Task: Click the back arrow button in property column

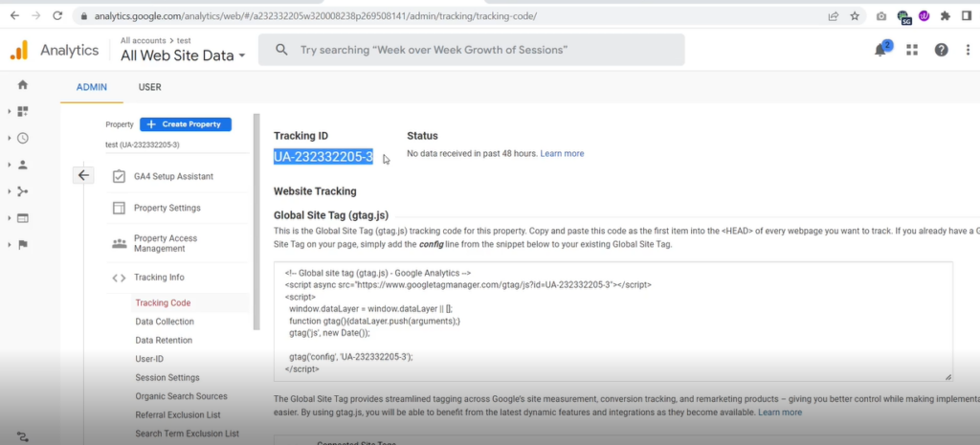Action: (83, 176)
